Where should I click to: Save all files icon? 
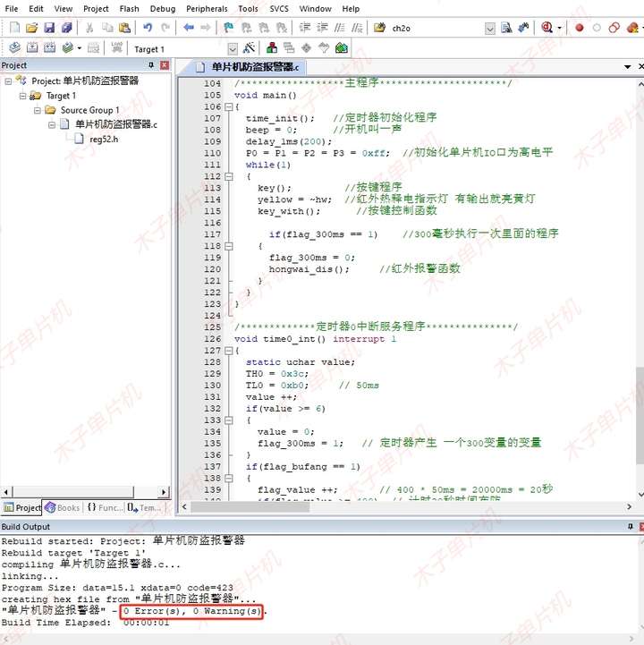pos(66,28)
